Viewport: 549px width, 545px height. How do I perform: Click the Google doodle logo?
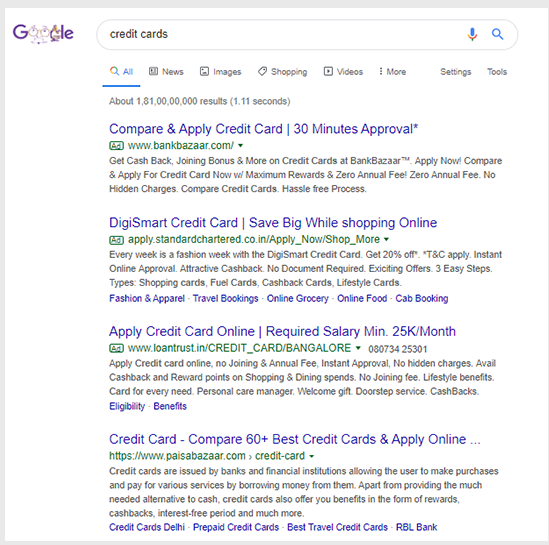pyautogui.click(x=43, y=33)
